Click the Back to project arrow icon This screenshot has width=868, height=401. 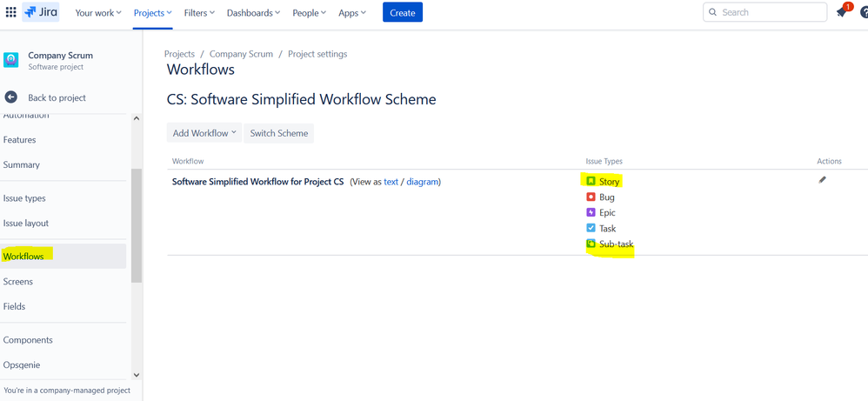point(11,97)
